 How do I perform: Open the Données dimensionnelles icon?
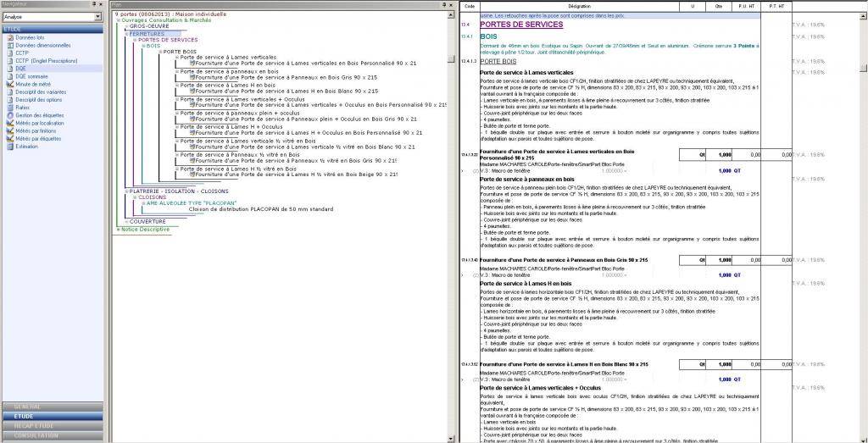(x=10, y=46)
